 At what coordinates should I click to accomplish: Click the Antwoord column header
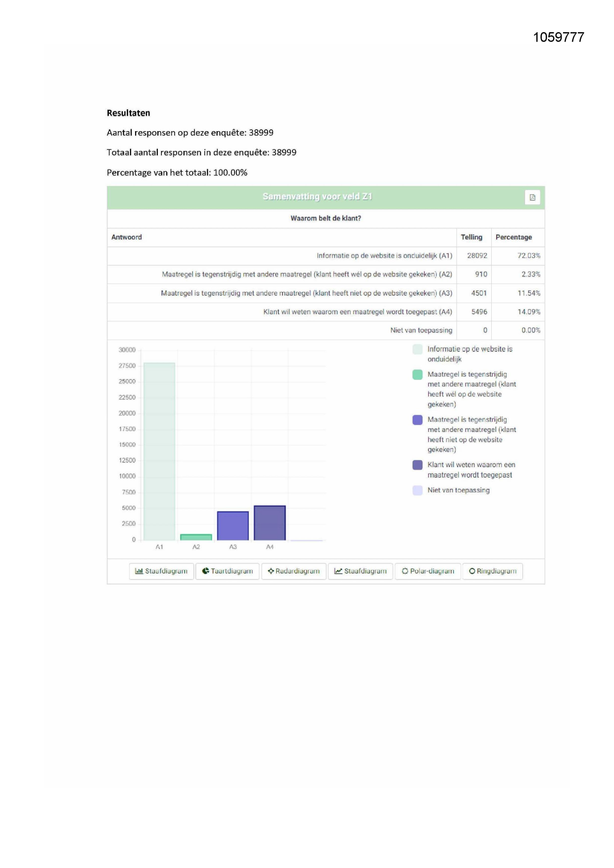127,238
